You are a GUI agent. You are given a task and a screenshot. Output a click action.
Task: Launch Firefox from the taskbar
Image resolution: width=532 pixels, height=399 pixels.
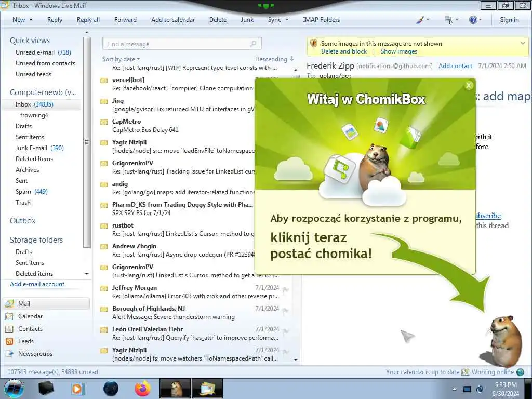pos(143,389)
